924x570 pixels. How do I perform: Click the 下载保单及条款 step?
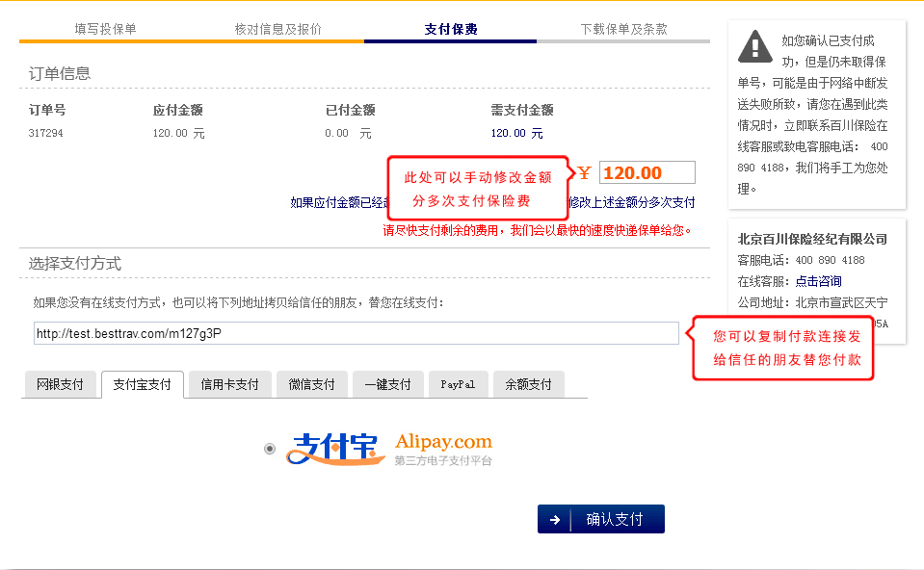coord(623,29)
